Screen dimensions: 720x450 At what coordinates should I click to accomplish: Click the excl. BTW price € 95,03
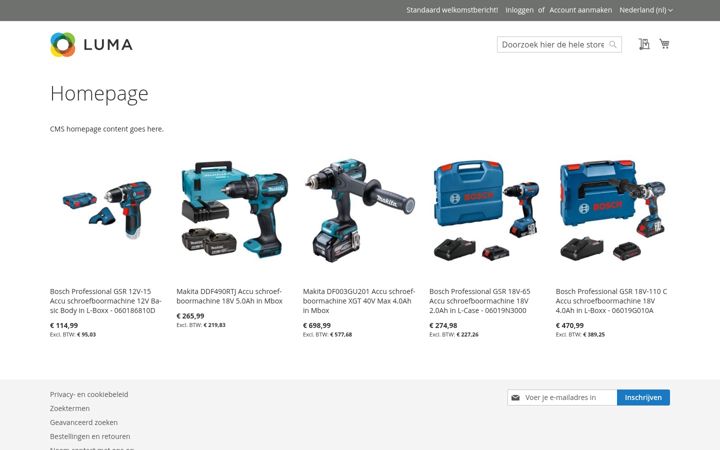coord(86,335)
